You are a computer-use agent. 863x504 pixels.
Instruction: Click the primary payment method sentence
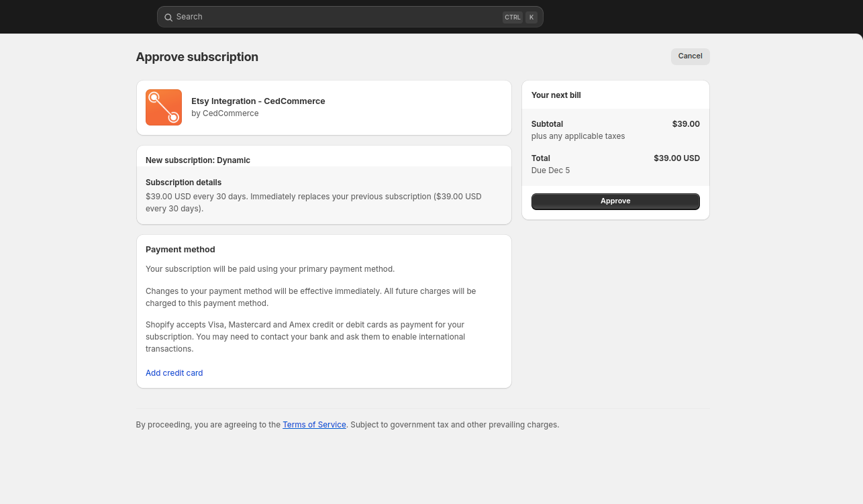[270, 269]
